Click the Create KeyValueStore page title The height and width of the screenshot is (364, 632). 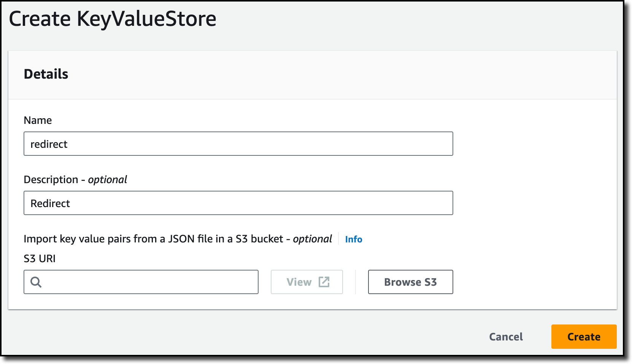(x=113, y=19)
